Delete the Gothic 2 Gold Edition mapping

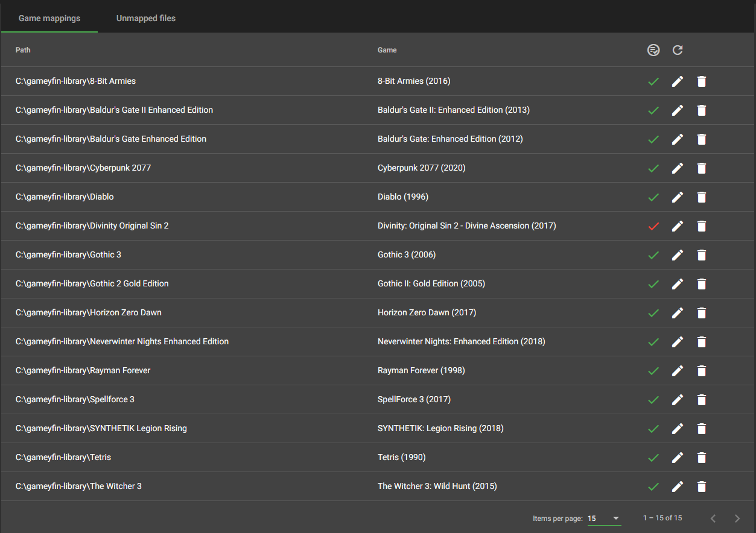[x=701, y=284]
